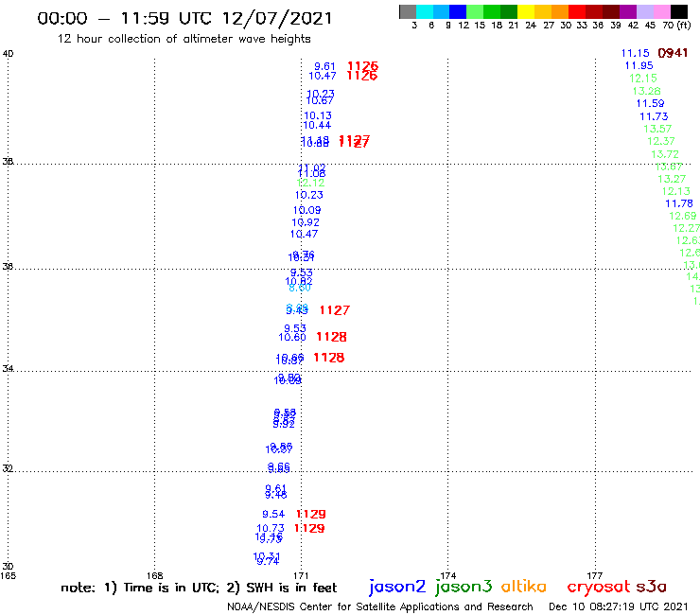Select the latitude axis label '40'
700x615 pixels.
pyautogui.click(x=8, y=54)
